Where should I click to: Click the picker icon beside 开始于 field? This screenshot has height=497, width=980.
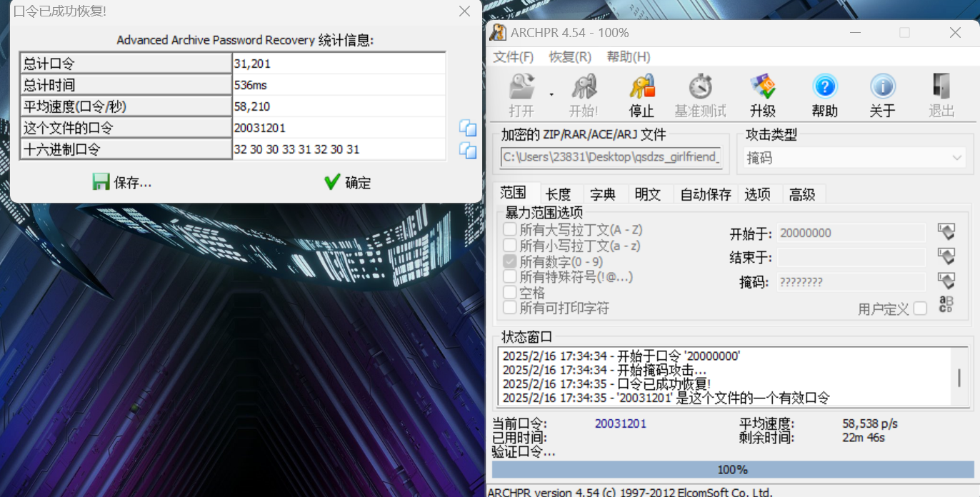[946, 232]
